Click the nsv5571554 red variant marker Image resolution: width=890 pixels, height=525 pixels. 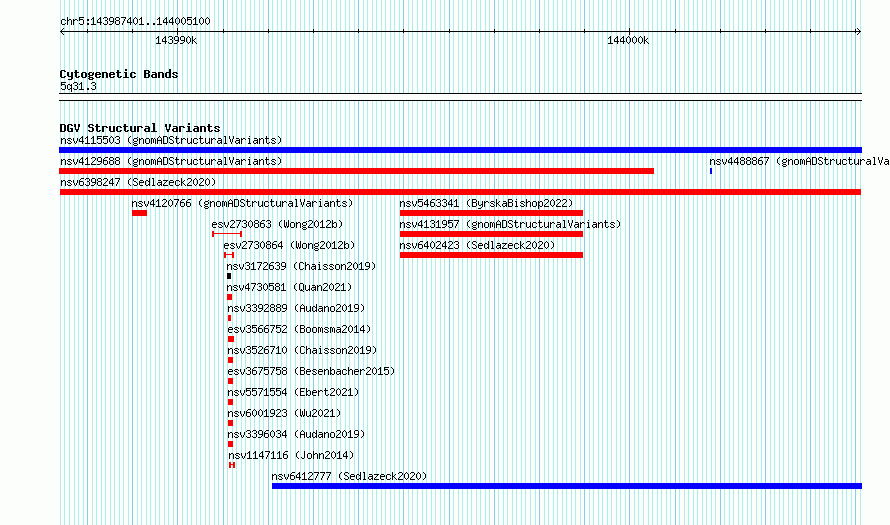(230, 402)
